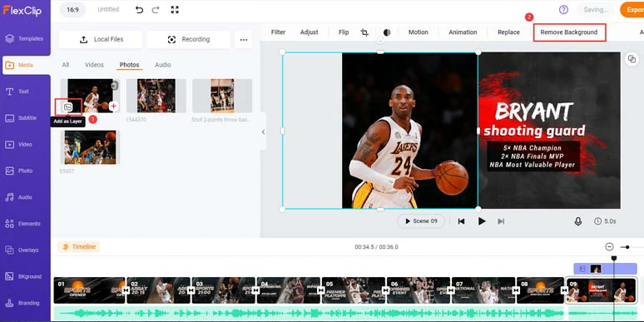Click the green audio waveform track

point(308,314)
